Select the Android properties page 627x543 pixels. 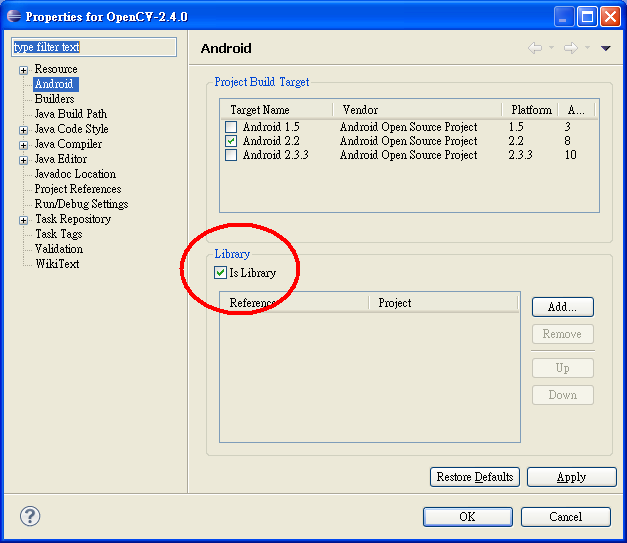point(54,84)
